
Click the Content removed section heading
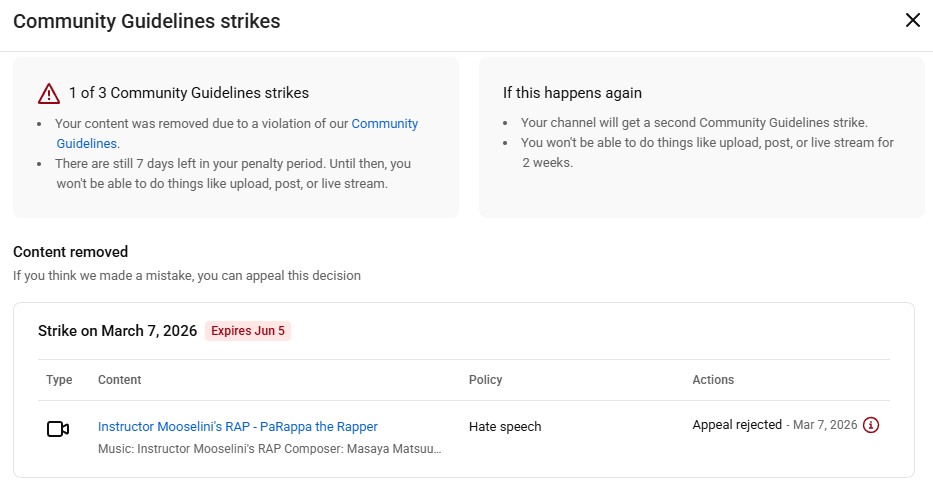point(70,252)
